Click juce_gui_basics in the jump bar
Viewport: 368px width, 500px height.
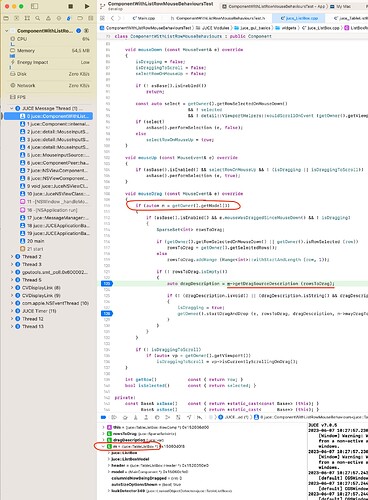253,28
